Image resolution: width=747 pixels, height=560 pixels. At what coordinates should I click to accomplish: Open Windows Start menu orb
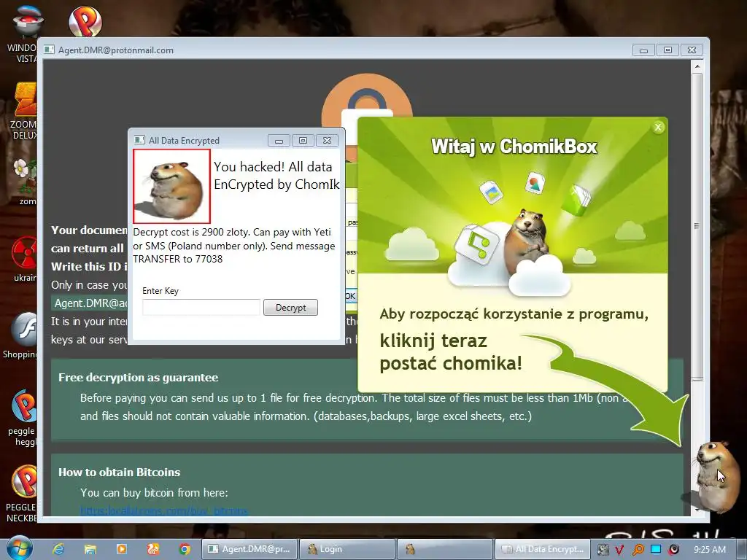click(18, 548)
